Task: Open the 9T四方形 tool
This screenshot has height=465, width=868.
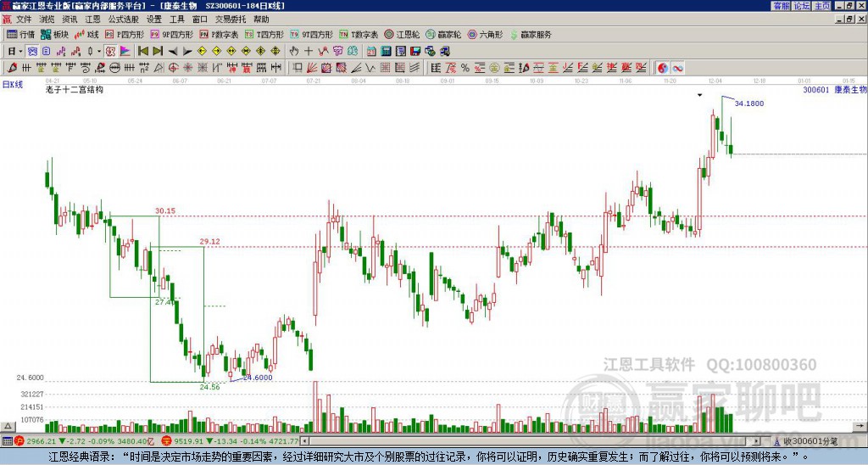Action: pyautogui.click(x=311, y=34)
